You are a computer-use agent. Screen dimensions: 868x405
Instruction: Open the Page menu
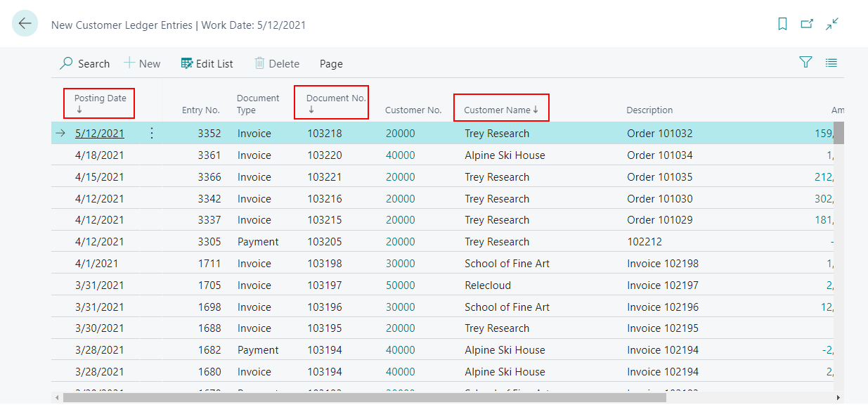[x=330, y=63]
